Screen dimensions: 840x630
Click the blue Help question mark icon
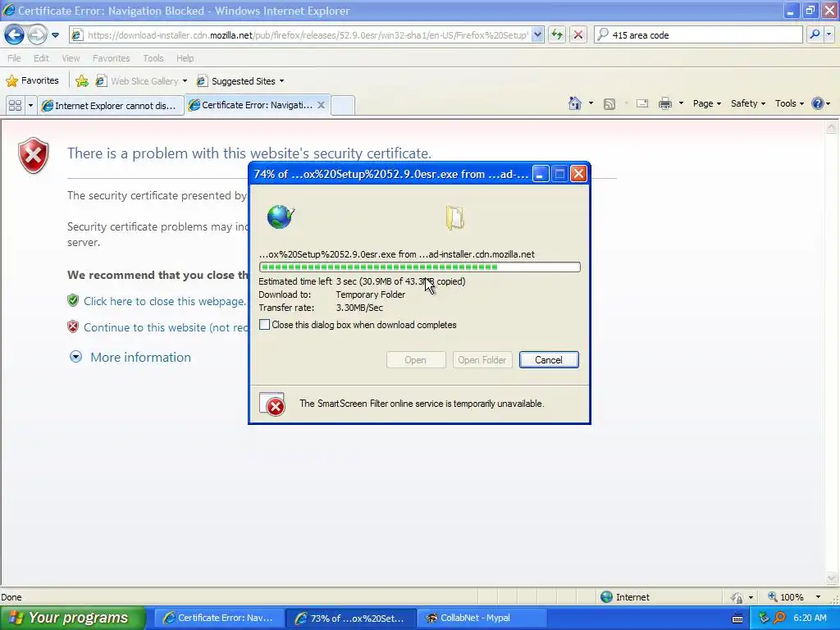click(x=818, y=103)
